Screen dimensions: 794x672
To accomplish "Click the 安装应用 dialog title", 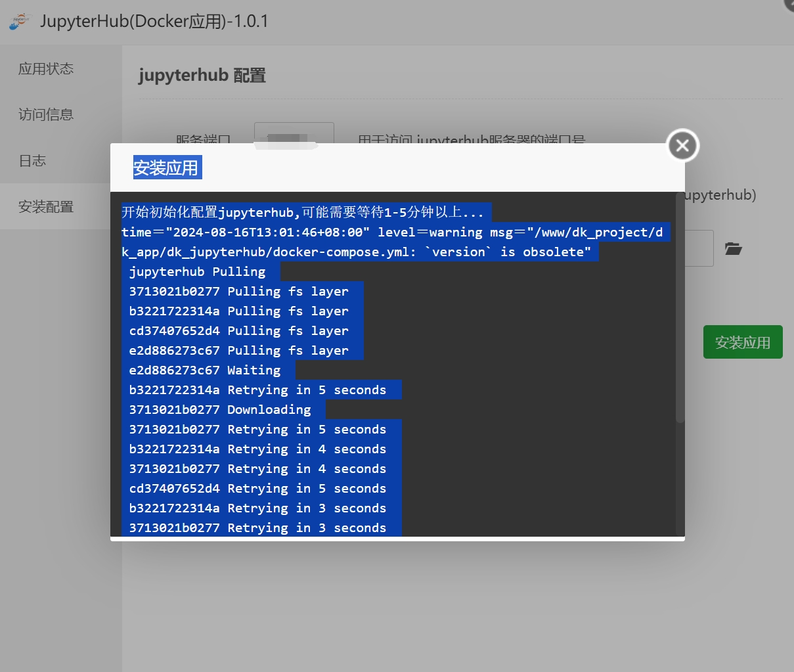I will [x=166, y=168].
